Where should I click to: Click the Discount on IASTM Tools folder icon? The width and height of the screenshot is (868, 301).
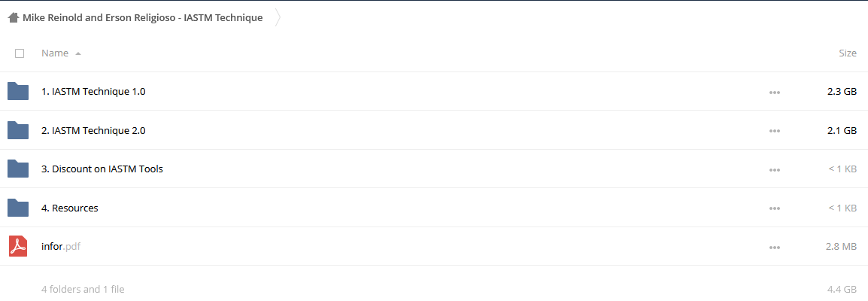pyautogui.click(x=18, y=169)
